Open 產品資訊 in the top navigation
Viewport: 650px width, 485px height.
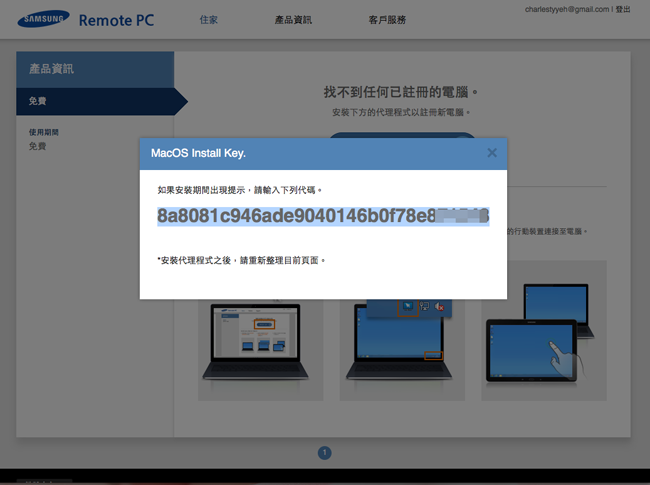(293, 19)
